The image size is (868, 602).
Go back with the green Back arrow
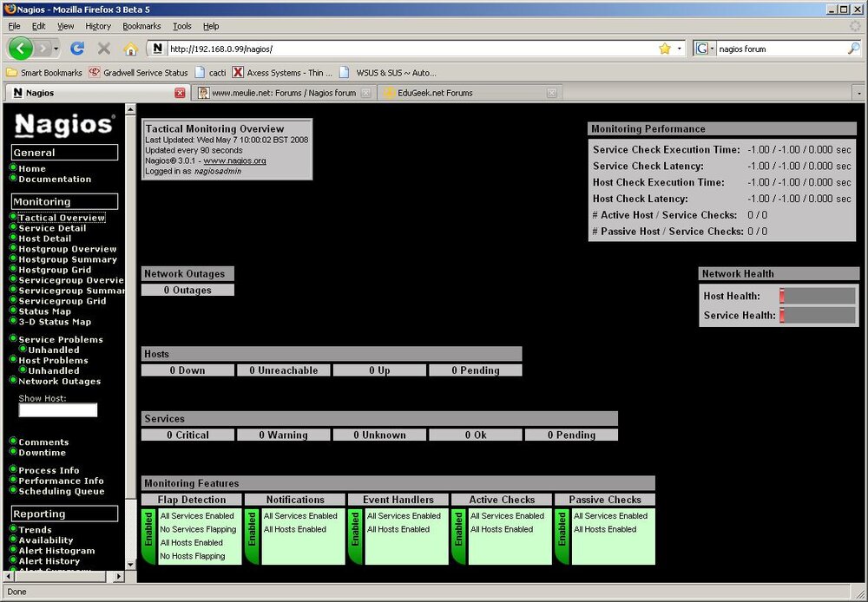(21, 49)
